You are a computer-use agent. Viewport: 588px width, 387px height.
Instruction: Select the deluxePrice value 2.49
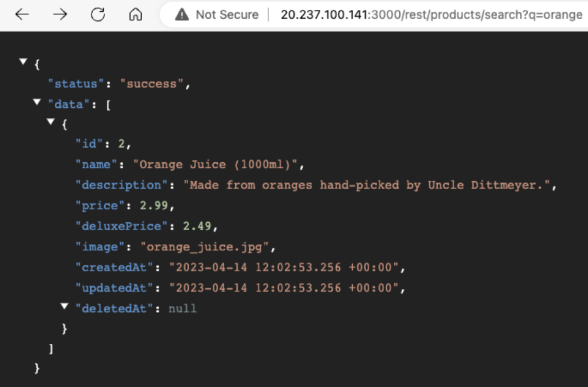pos(198,226)
